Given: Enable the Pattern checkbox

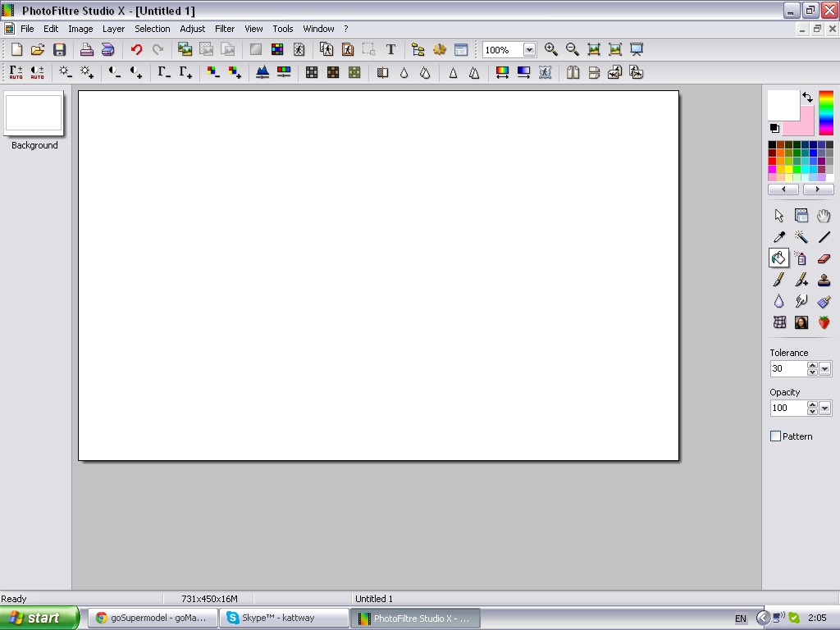Looking at the screenshot, I should (x=775, y=436).
